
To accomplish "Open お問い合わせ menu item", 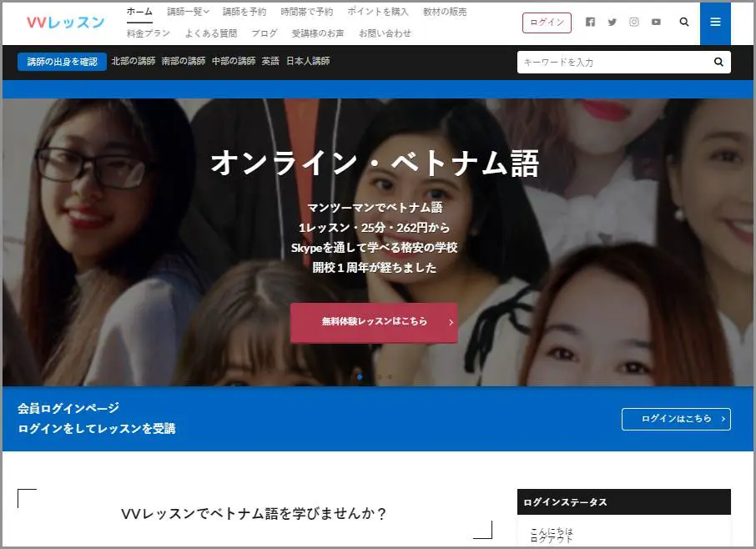I will [x=385, y=33].
